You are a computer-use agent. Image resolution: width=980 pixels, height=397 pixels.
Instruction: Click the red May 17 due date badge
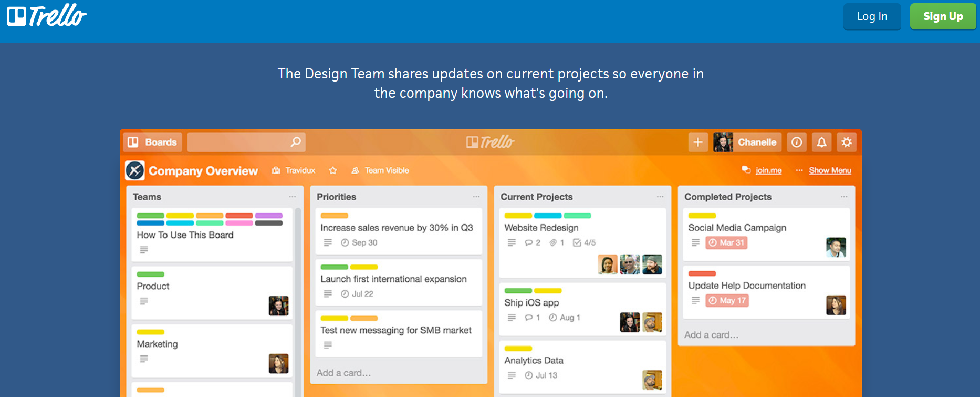727,300
